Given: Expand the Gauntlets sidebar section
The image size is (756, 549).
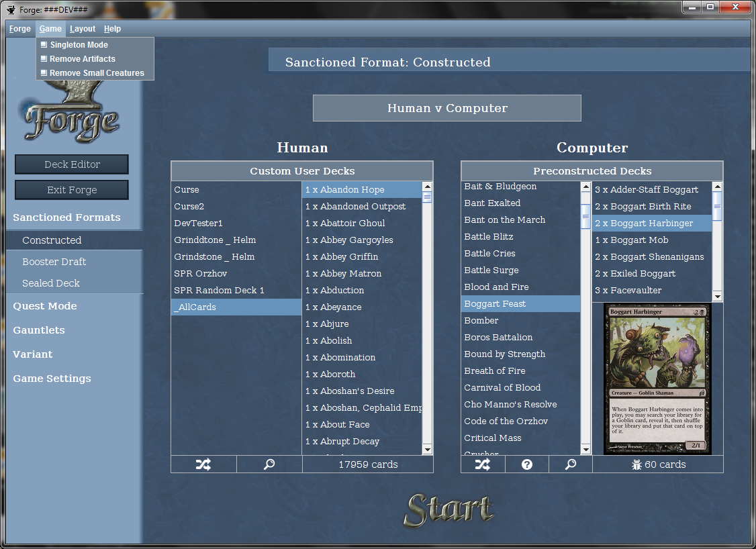Looking at the screenshot, I should point(39,330).
